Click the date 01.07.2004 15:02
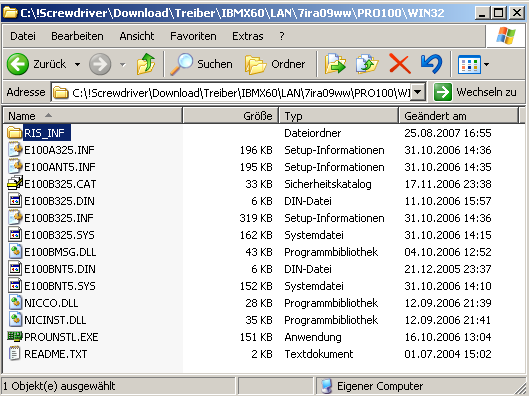The height and width of the screenshot is (396, 529). coord(448,354)
